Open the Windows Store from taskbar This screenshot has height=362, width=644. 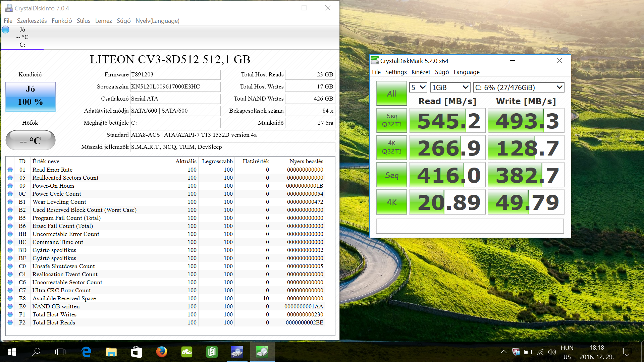(136, 352)
